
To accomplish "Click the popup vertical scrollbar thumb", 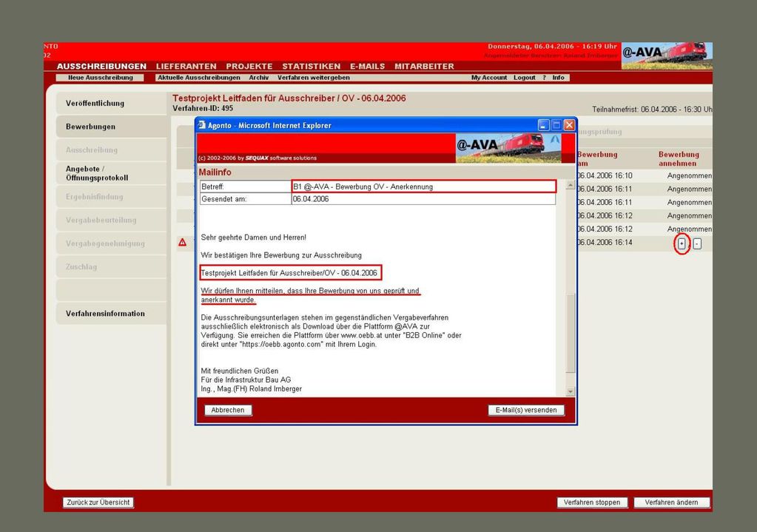I will tap(571, 333).
